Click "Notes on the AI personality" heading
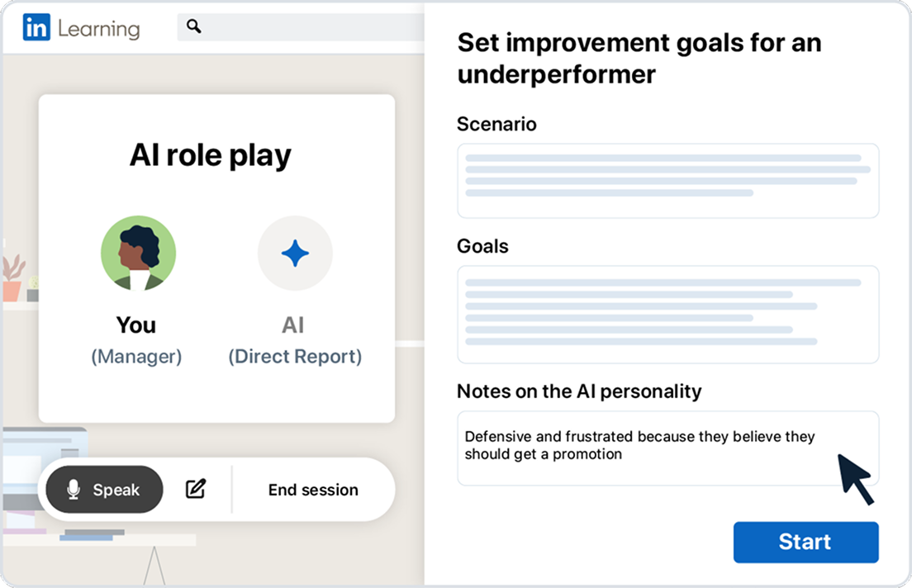This screenshot has width=912, height=588. [x=579, y=391]
